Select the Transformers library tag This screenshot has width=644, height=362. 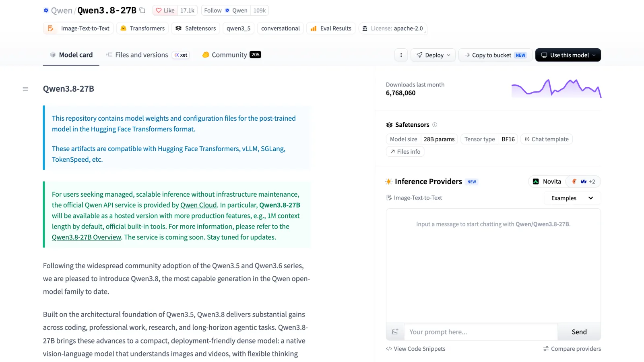142,28
